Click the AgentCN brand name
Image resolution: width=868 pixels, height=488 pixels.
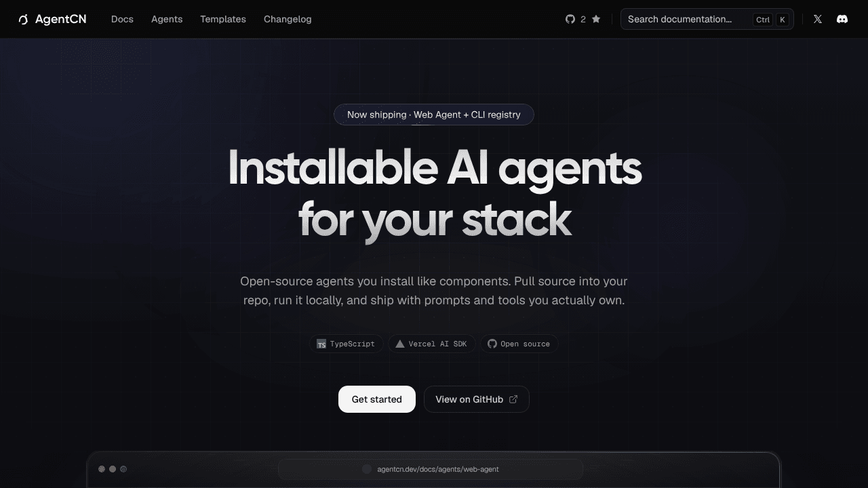tap(61, 19)
